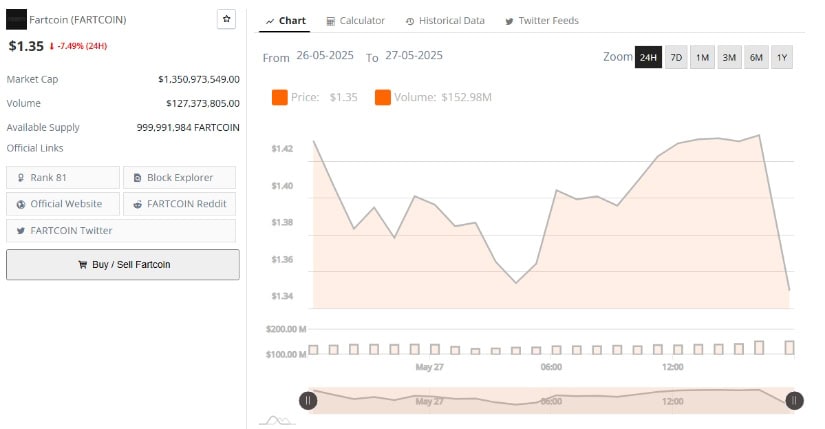Switch to the Calculator tab
The width and height of the screenshot is (825, 429).
(356, 21)
